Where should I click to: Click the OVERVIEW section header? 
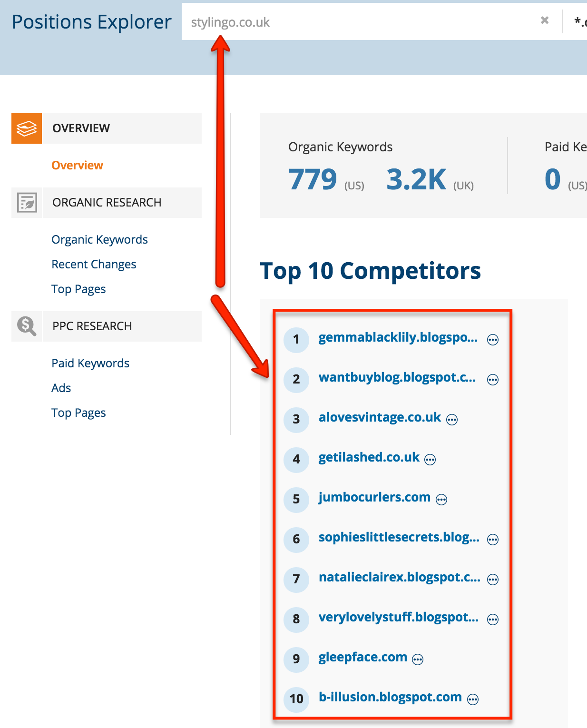pos(122,128)
